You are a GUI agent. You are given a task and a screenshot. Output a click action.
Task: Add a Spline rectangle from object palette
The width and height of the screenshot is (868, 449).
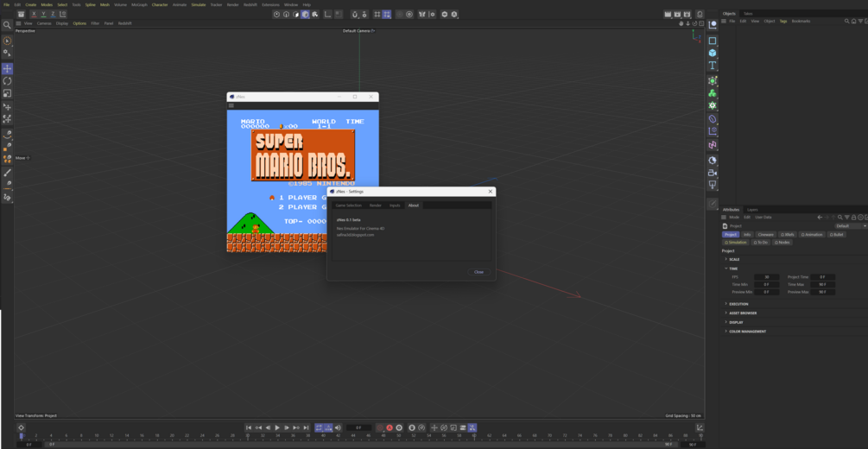(x=713, y=41)
